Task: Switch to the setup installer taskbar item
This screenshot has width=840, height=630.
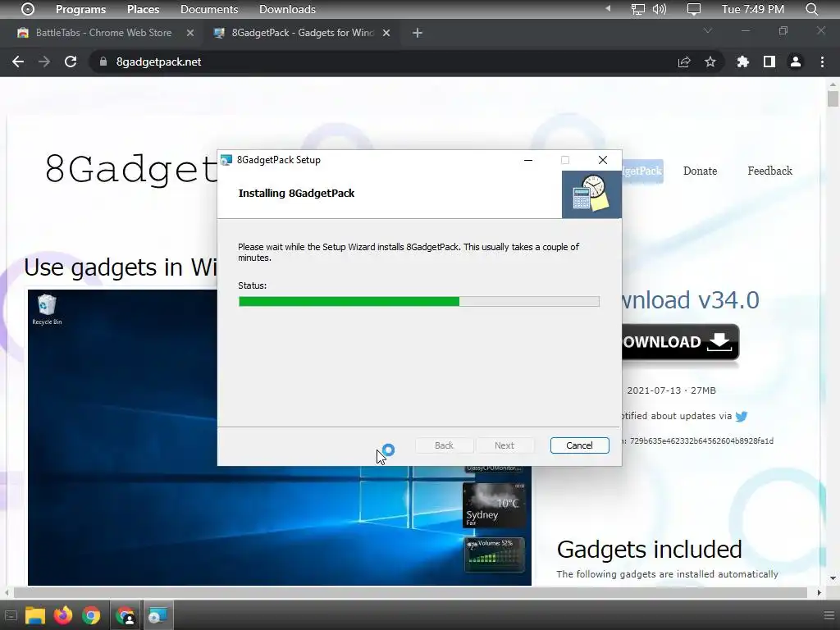Action: click(x=157, y=615)
